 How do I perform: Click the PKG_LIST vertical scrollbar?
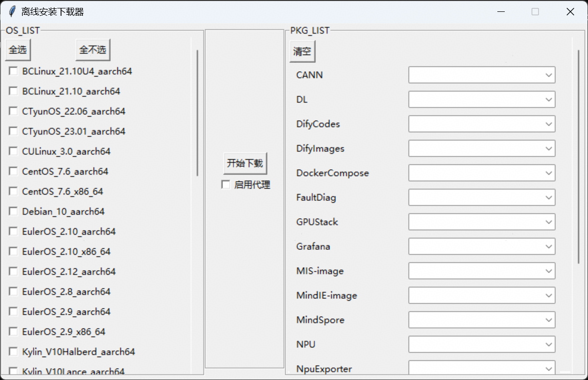[578, 156]
